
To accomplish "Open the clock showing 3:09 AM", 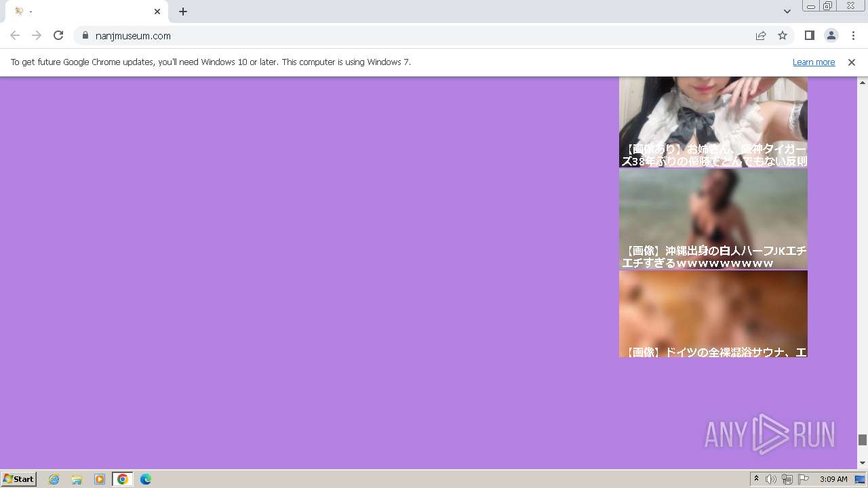I will 833,479.
